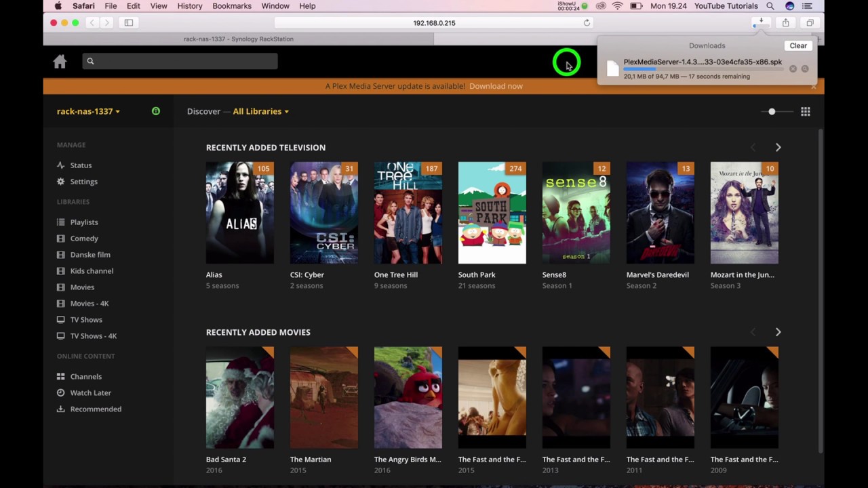Open Spotlight search in menu bar

click(770, 6)
